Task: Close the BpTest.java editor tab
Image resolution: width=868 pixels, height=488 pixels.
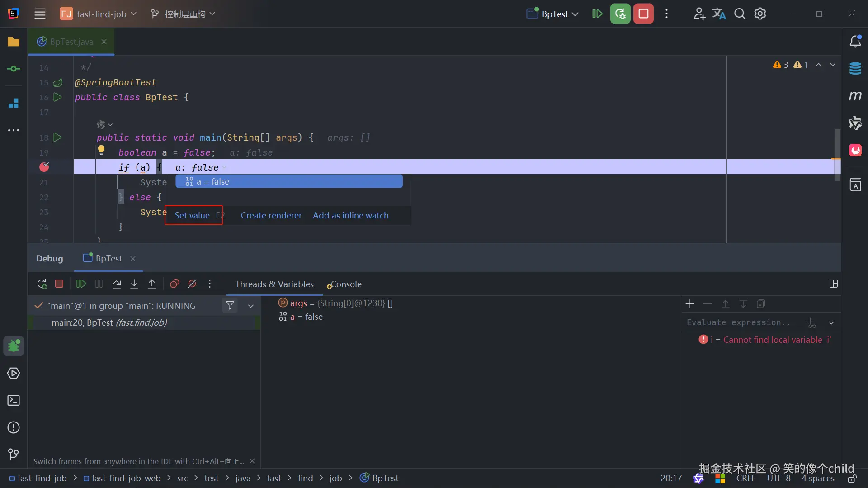Action: click(x=104, y=42)
